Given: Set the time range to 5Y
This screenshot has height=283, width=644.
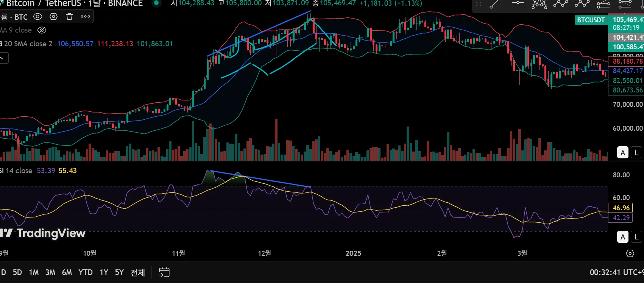Looking at the screenshot, I should 119,272.
